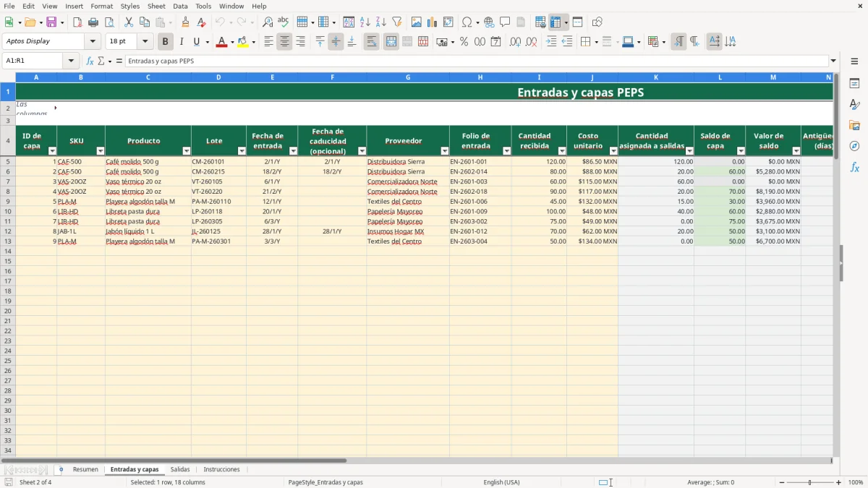This screenshot has height=488, width=868.
Task: Click the AutoFilter funnel icon
Action: click(x=397, y=22)
